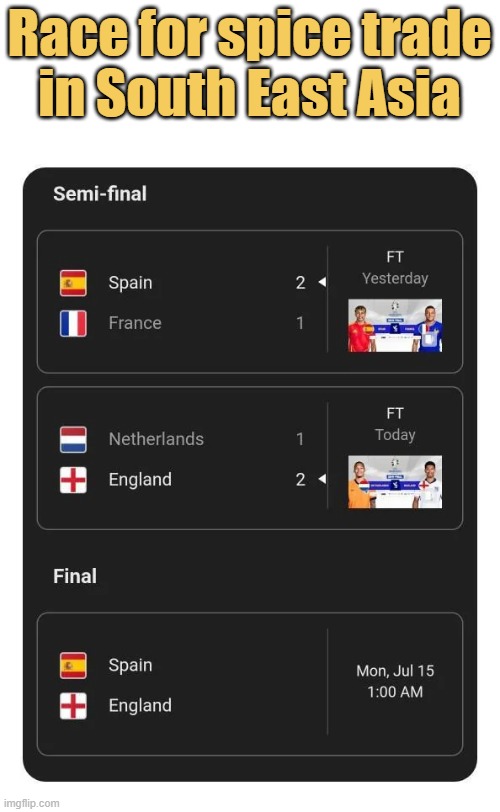Click the FT Yesterday match status
The width and height of the screenshot is (500, 812).
[395, 268]
